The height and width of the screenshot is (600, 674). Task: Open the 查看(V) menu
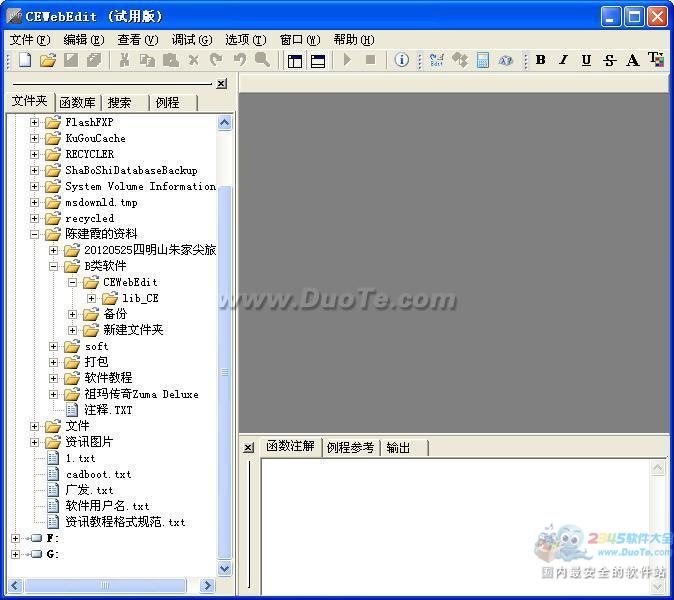click(x=138, y=40)
